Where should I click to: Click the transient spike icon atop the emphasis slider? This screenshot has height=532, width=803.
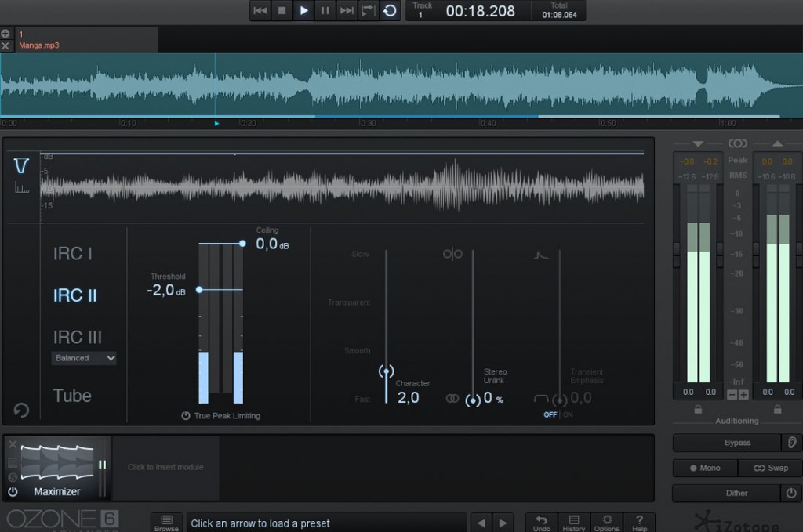(541, 255)
